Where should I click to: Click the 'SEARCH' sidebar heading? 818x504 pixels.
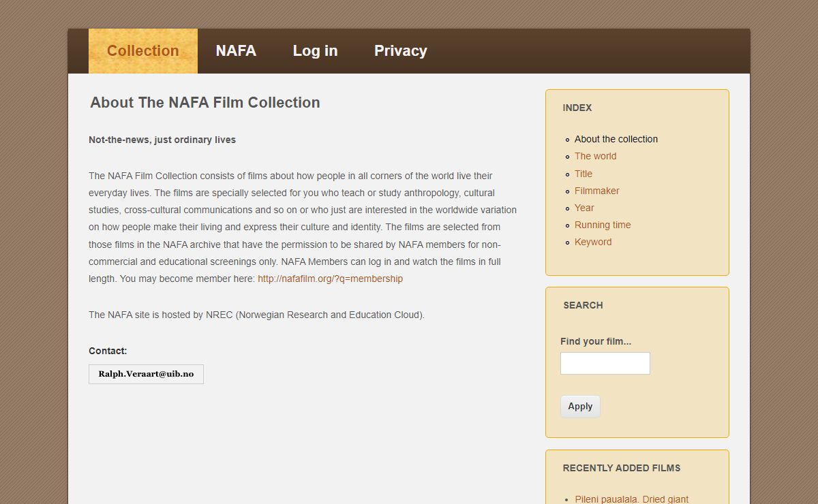583,305
